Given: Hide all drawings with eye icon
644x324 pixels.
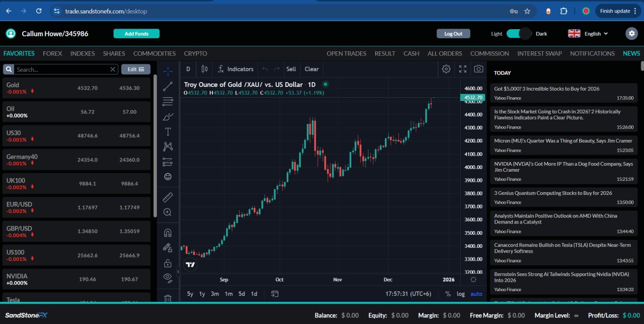Looking at the screenshot, I should [168, 278].
